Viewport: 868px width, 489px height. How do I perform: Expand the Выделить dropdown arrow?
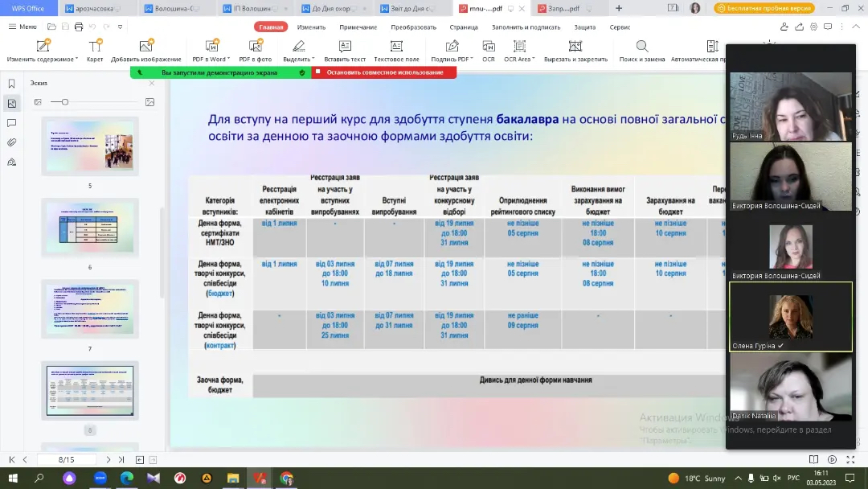coord(313,60)
